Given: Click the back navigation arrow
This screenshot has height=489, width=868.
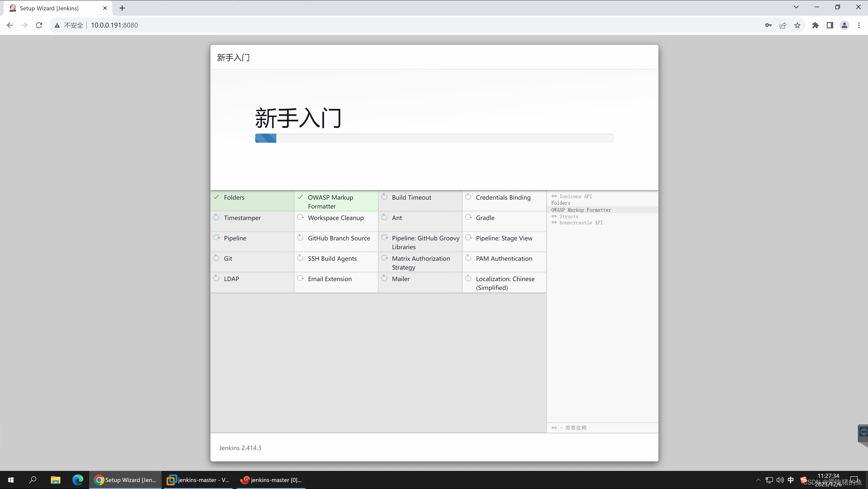Looking at the screenshot, I should click(10, 25).
